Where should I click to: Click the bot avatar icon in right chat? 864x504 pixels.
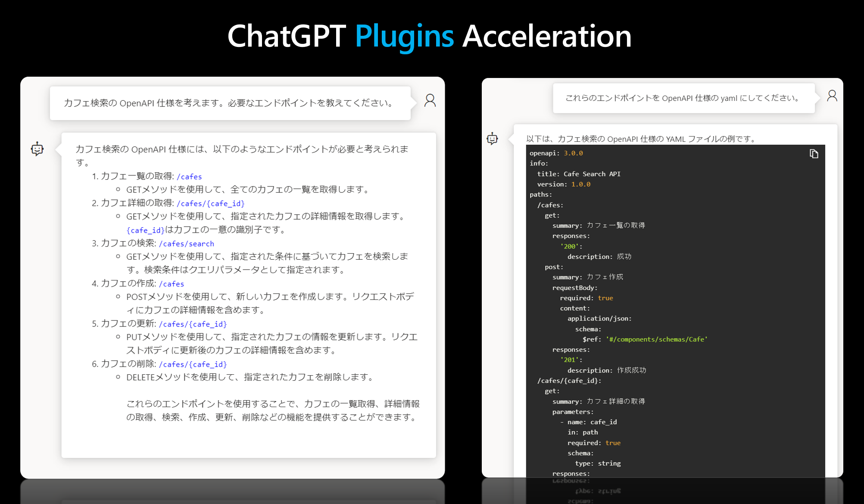[492, 139]
